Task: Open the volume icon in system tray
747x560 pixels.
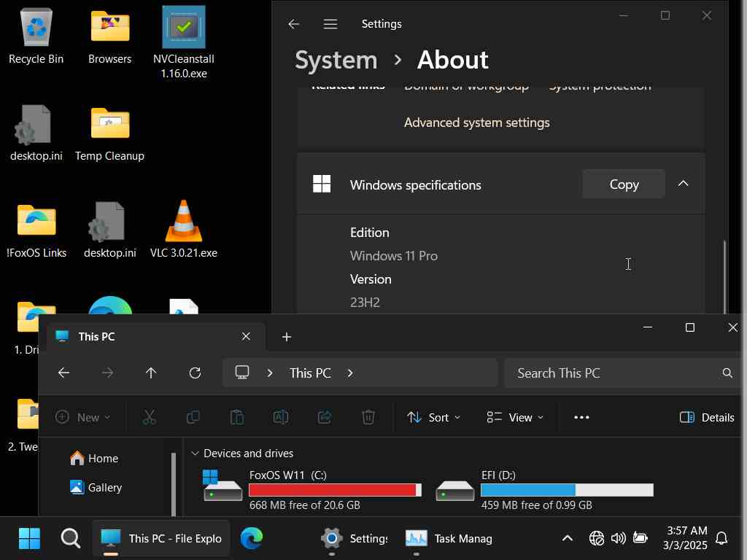Action: [x=618, y=539]
